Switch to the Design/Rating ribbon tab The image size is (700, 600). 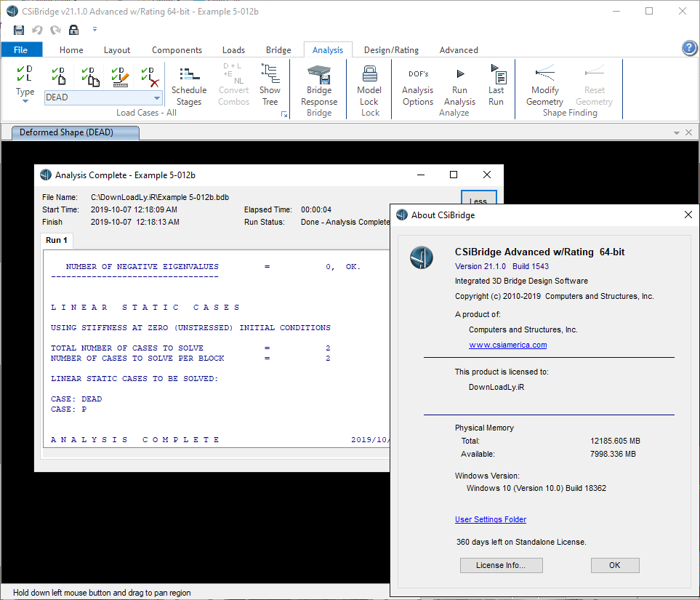point(391,49)
